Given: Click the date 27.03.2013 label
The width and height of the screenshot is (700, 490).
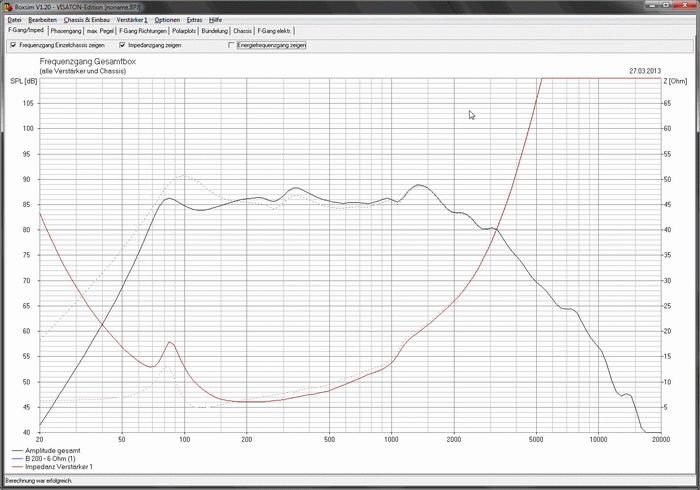Looking at the screenshot, I should 645,71.
